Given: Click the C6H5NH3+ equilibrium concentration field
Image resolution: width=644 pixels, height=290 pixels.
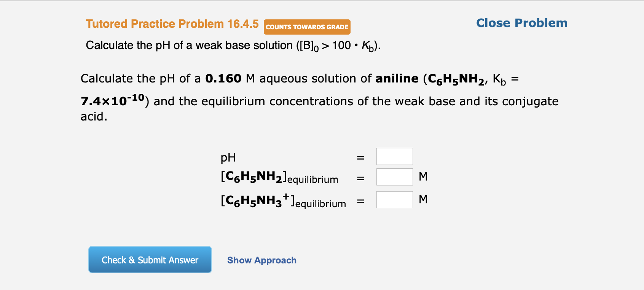Looking at the screenshot, I should 394,199.
